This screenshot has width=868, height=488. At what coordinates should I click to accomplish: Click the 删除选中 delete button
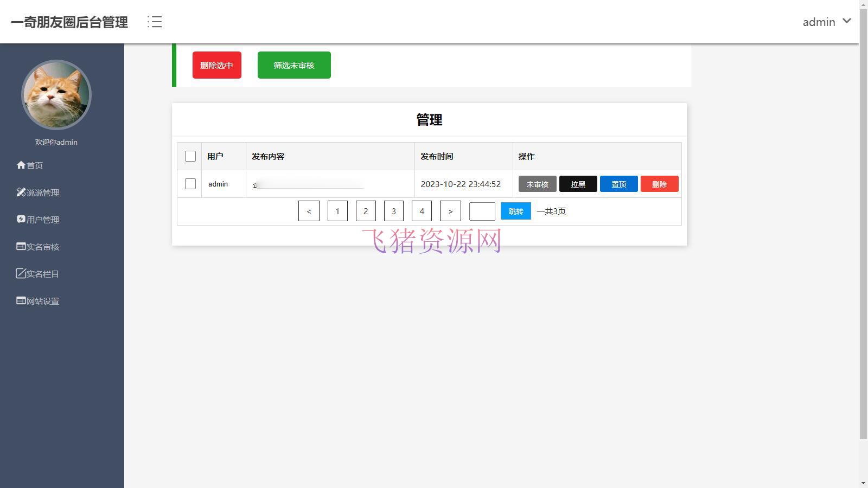(216, 65)
